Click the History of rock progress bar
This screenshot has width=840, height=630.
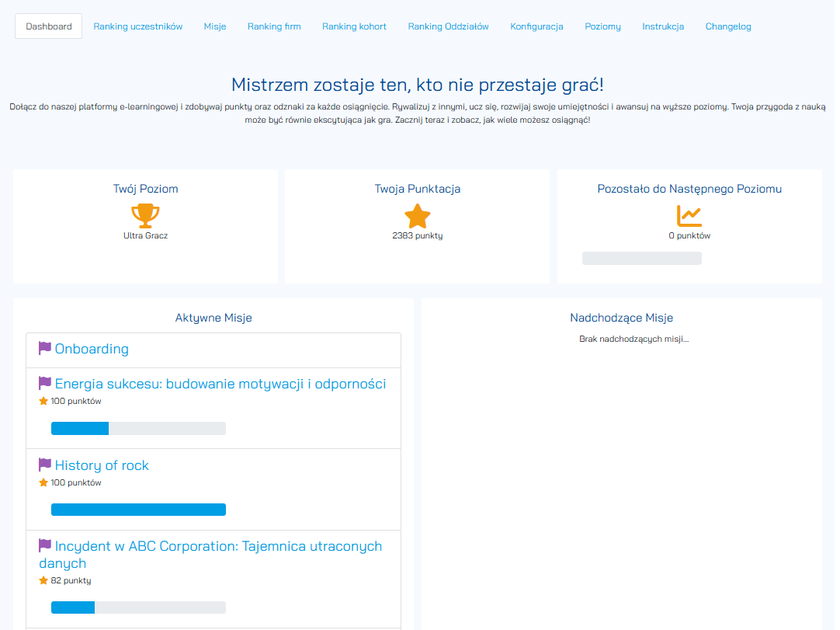tap(138, 510)
